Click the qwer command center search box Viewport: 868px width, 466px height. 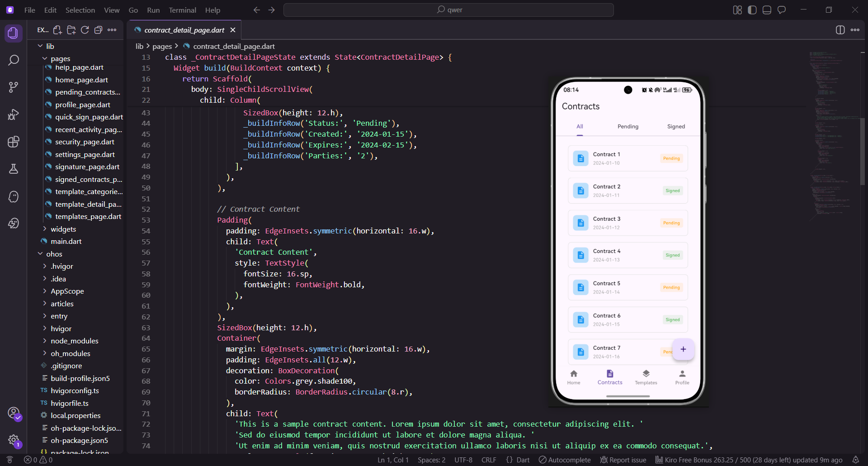click(x=448, y=10)
